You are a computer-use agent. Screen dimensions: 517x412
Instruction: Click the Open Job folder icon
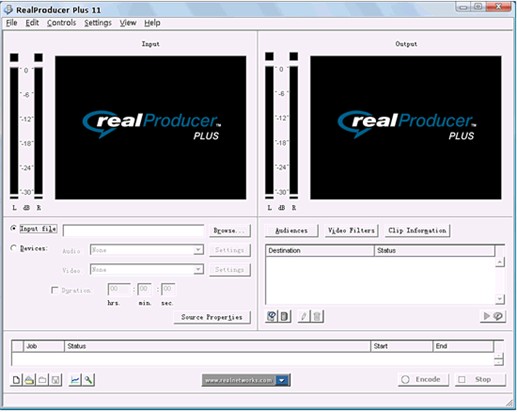tap(29, 380)
